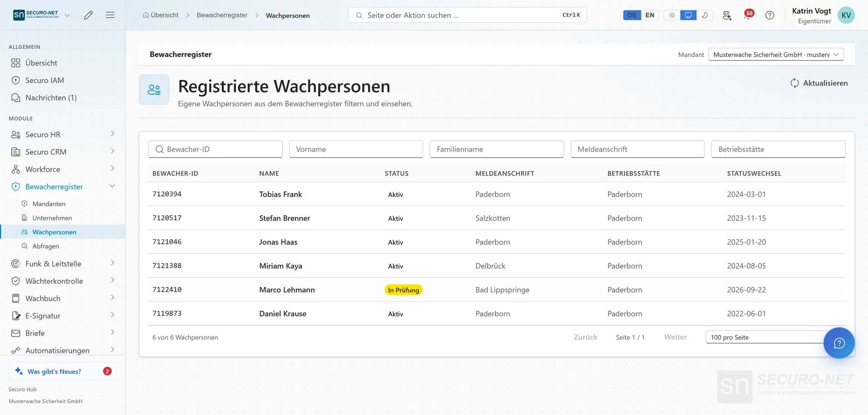
Task: Open Mandanten submenu item
Action: pyautogui.click(x=49, y=204)
